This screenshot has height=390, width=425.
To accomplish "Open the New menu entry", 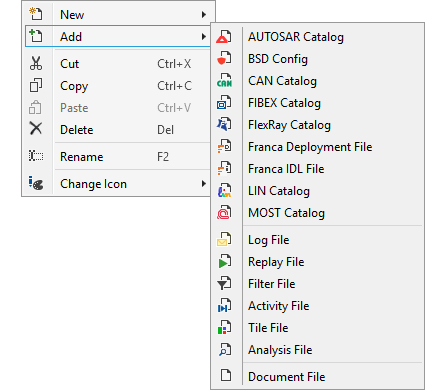I will click(118, 15).
